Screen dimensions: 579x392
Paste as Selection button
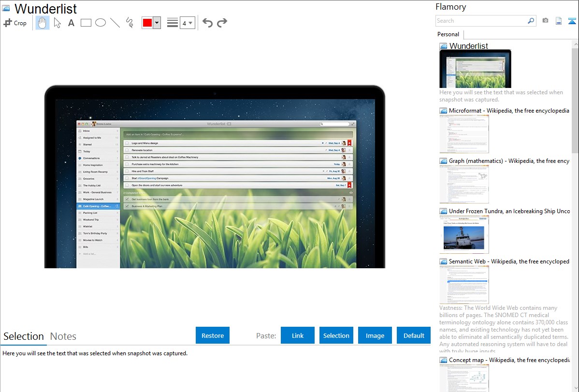[336, 335]
